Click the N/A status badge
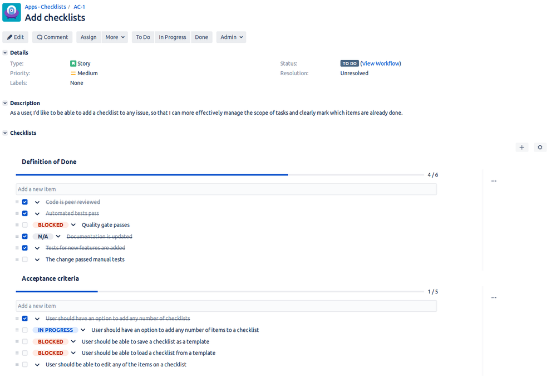The image size is (556, 392). point(43,237)
